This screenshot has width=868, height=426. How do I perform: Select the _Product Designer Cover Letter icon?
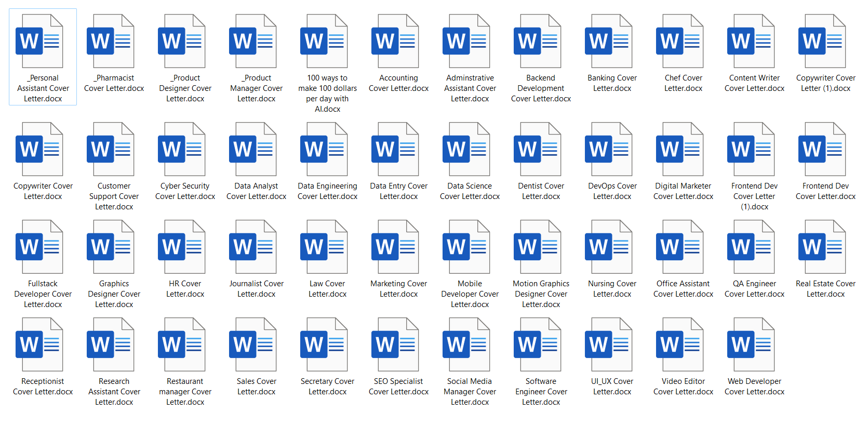coord(182,41)
